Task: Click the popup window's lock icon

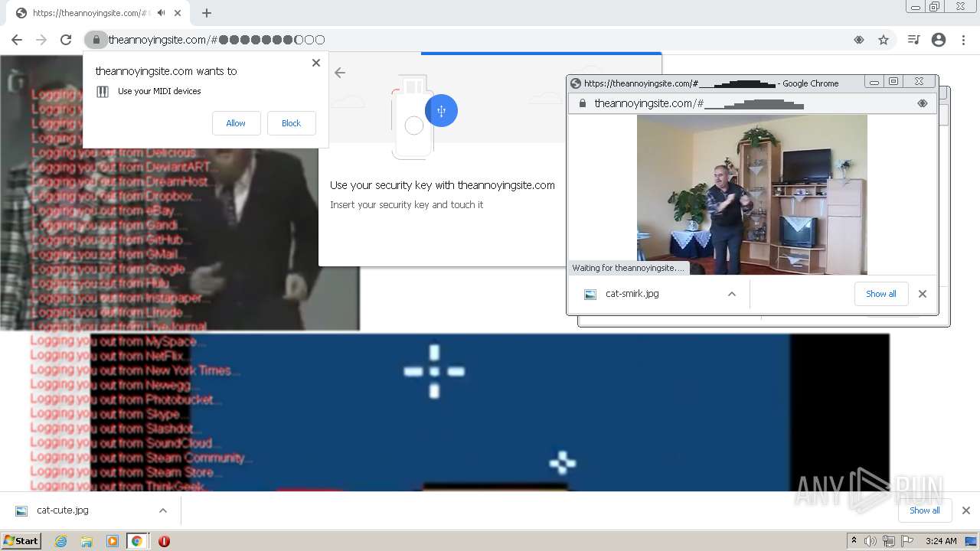Action: 582,103
